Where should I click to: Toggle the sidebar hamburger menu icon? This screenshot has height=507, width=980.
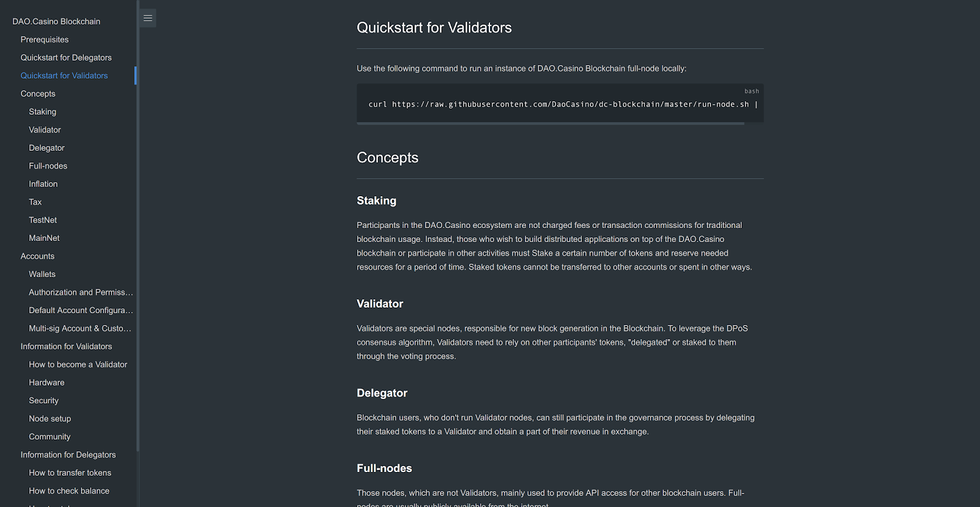148,18
